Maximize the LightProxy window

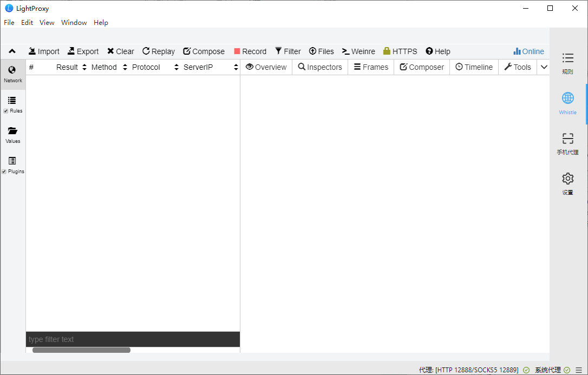550,8
